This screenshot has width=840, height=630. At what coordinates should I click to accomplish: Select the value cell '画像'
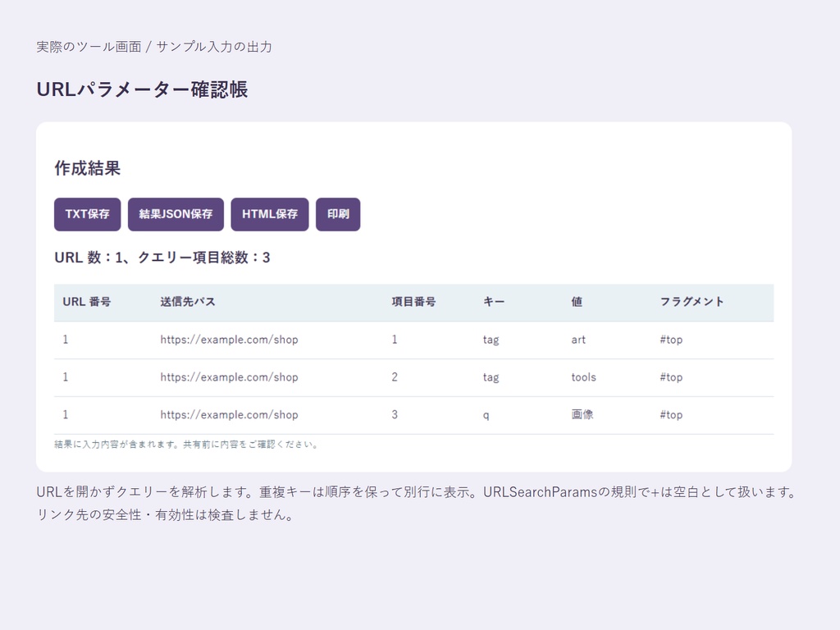coord(582,414)
